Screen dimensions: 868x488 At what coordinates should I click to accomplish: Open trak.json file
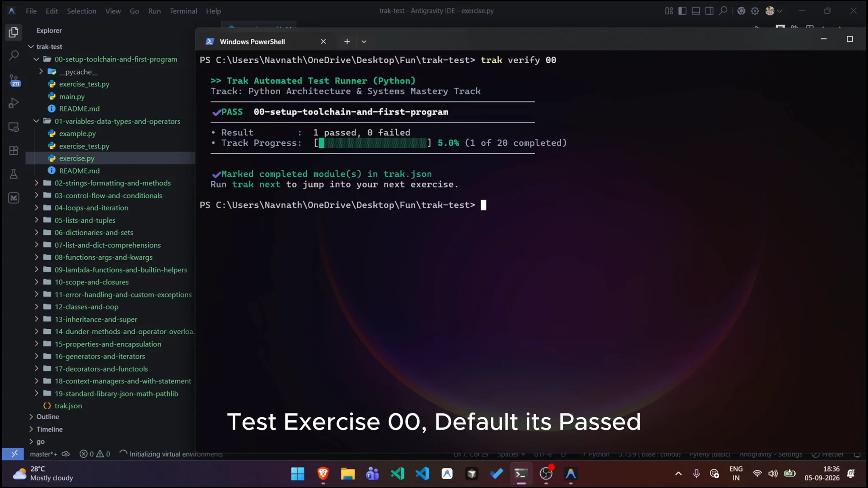pos(68,406)
